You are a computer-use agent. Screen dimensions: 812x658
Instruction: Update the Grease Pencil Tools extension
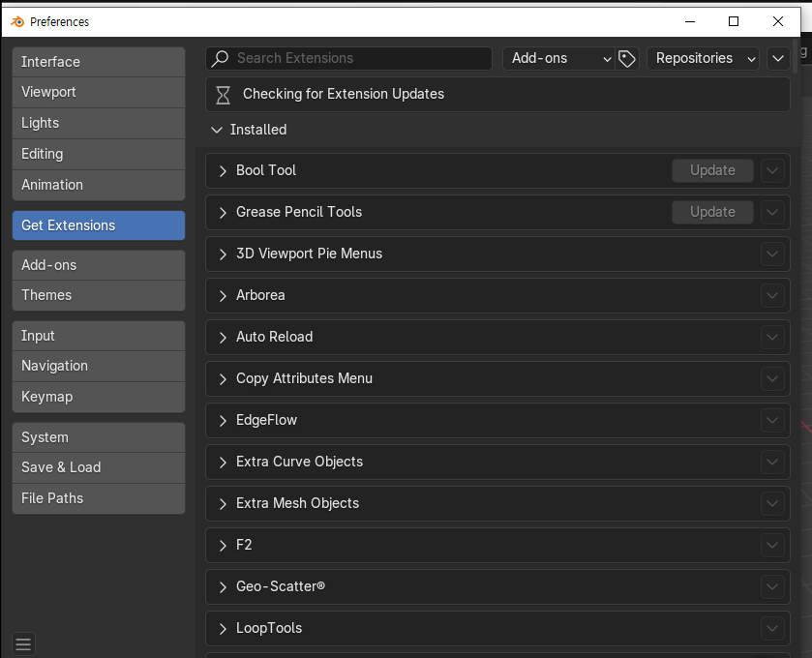tap(712, 212)
